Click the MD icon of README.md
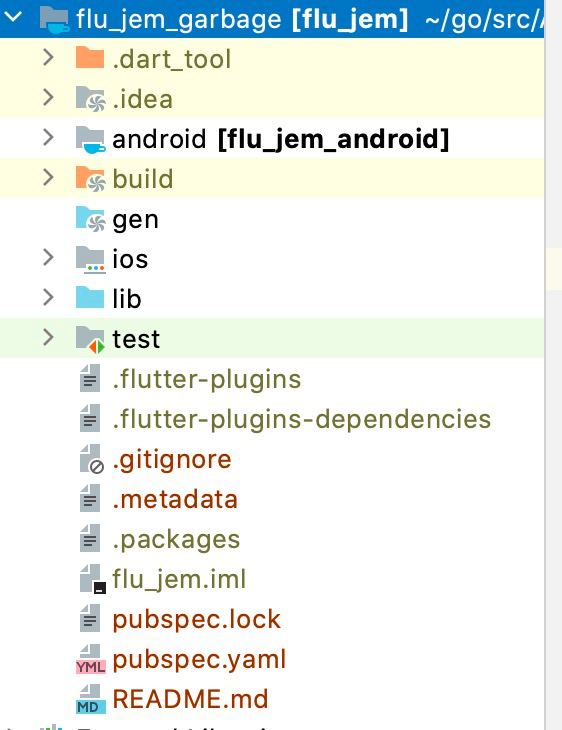This screenshot has width=562, height=730. point(91,699)
